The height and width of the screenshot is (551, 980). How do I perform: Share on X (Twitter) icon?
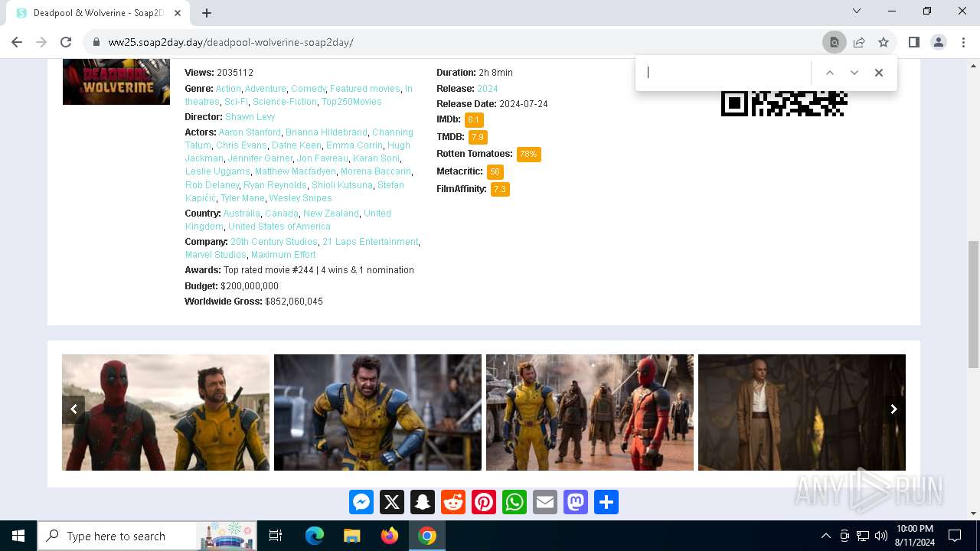pos(392,502)
